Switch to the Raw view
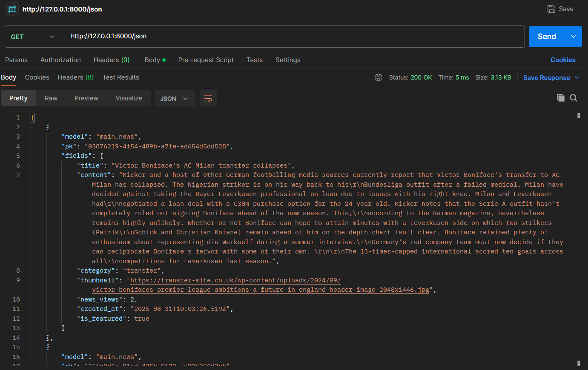The width and height of the screenshot is (588, 370). (51, 98)
